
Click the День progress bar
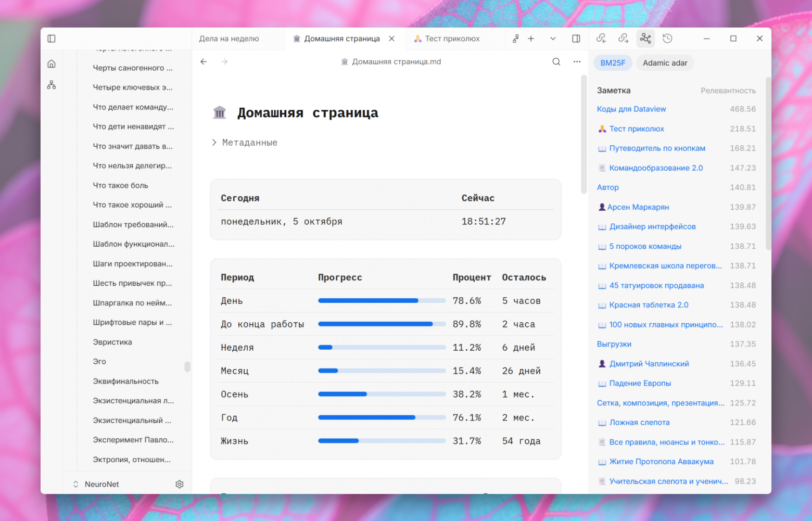(382, 301)
